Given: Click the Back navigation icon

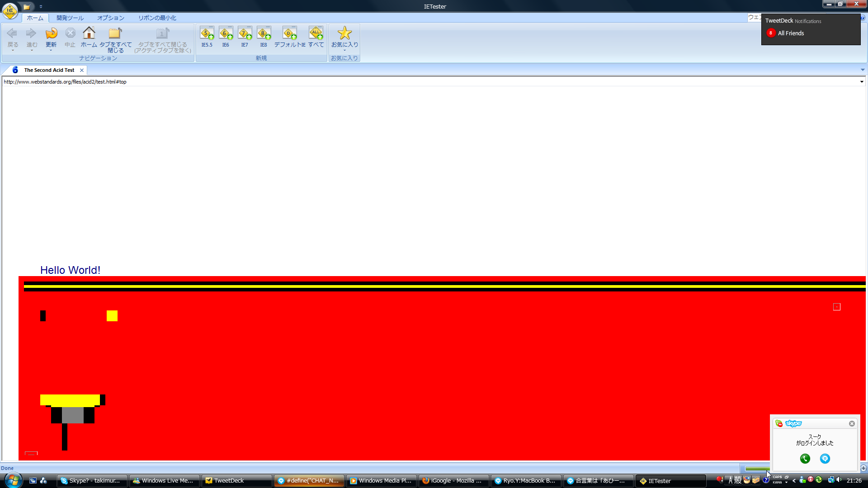Looking at the screenshot, I should 13,33.
